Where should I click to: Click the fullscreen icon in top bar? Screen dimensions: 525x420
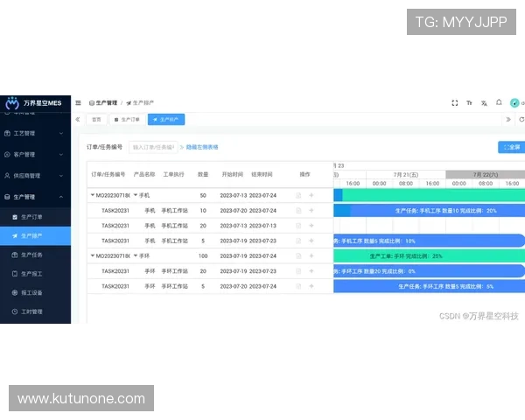click(454, 102)
